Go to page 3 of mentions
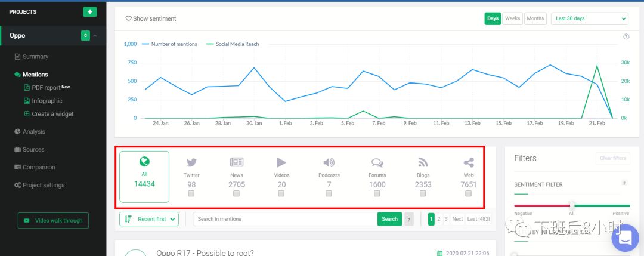 click(446, 219)
